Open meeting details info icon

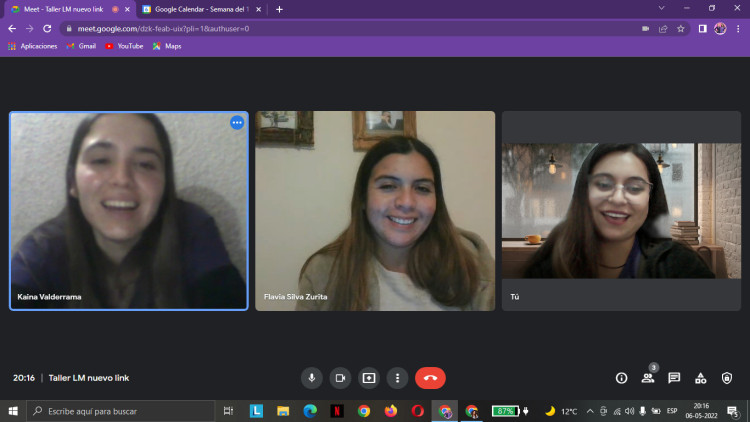point(621,378)
